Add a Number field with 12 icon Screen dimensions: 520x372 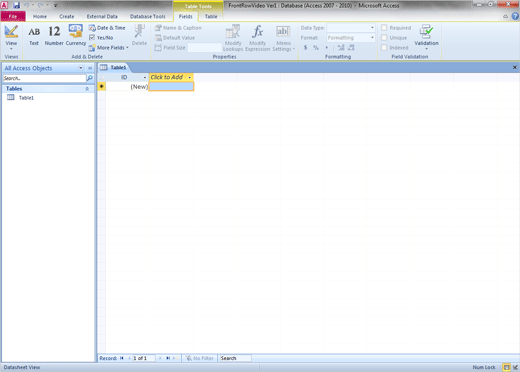54,36
